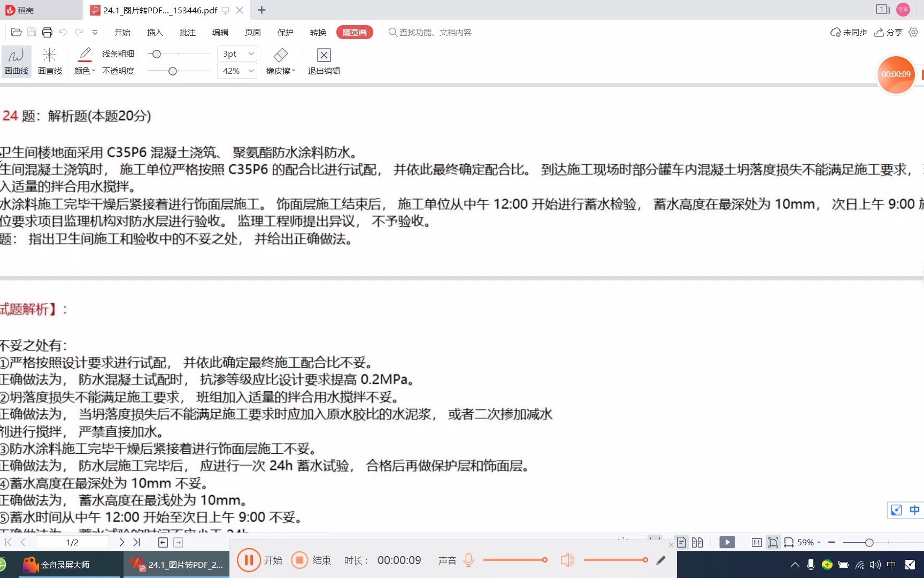
Task: Open the 开始 ribbon tab
Action: pyautogui.click(x=122, y=32)
